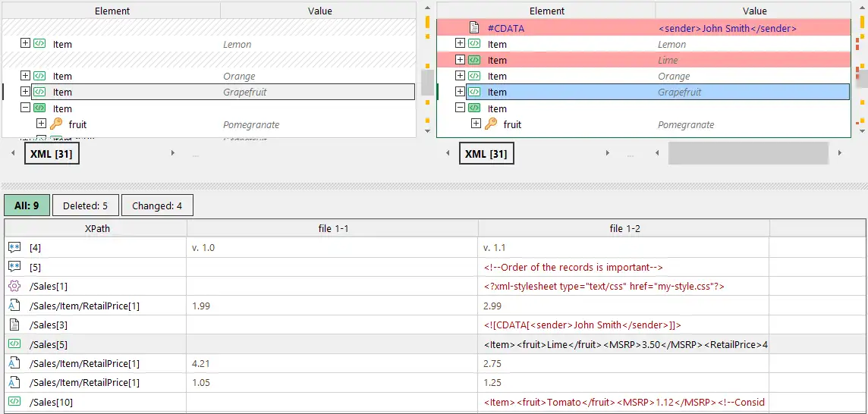This screenshot has height=414, width=868.
Task: Click the element icon of left pane's Orange item
Action: pyautogui.click(x=39, y=76)
